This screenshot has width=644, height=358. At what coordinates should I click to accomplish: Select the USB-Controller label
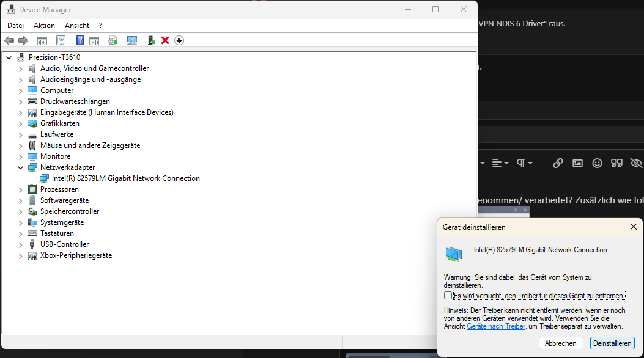click(x=64, y=244)
